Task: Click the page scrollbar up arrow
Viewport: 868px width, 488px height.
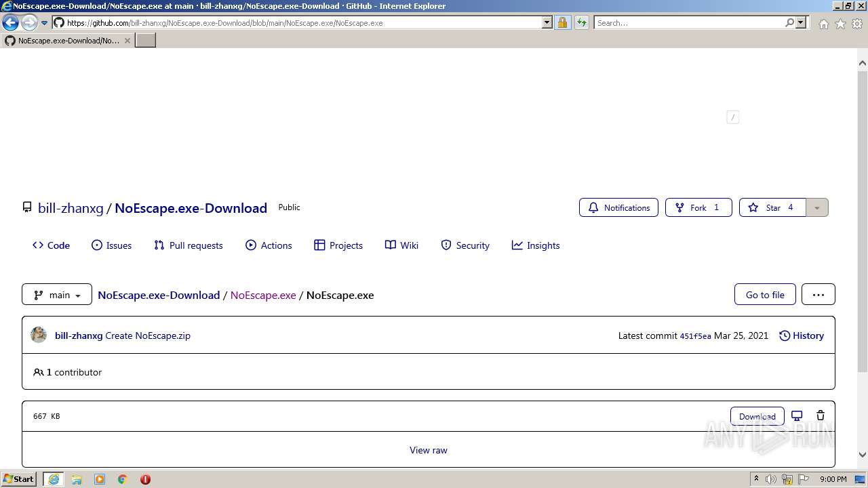Action: [x=863, y=63]
